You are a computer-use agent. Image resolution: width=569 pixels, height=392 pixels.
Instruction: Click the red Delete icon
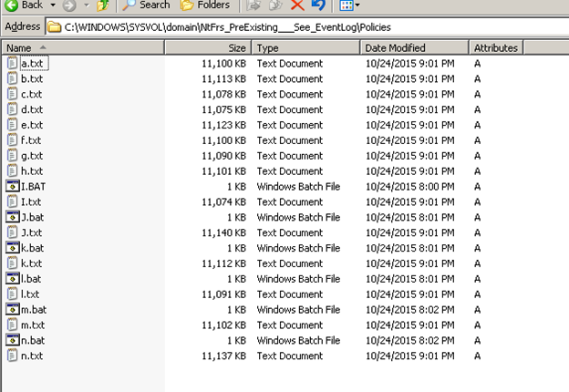tap(296, 5)
